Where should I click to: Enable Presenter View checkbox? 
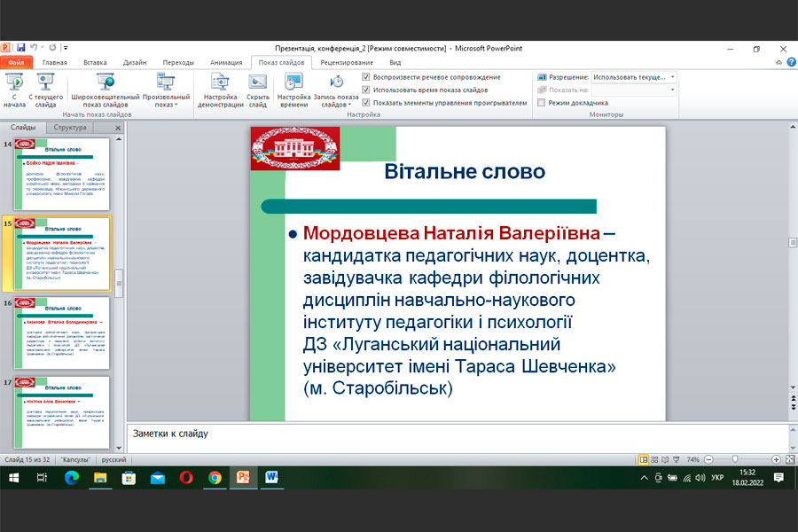[541, 102]
